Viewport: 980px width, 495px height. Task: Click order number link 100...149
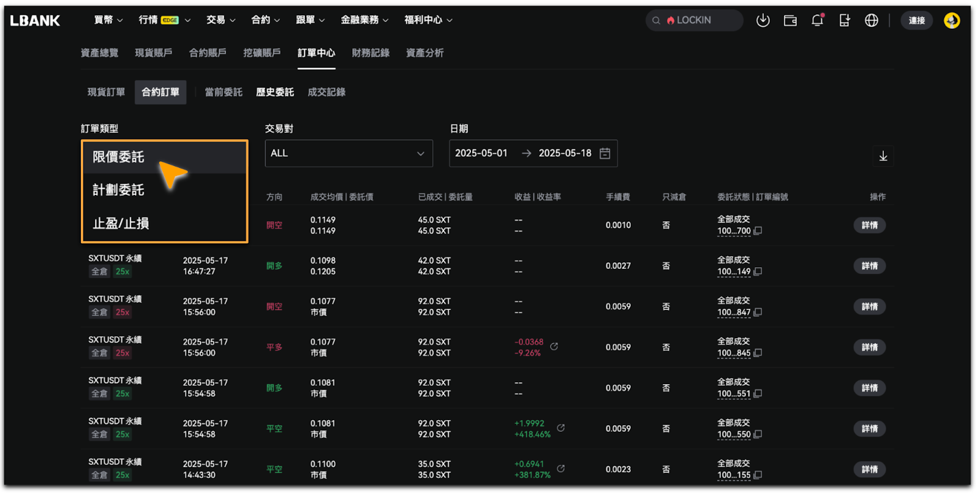pos(734,272)
